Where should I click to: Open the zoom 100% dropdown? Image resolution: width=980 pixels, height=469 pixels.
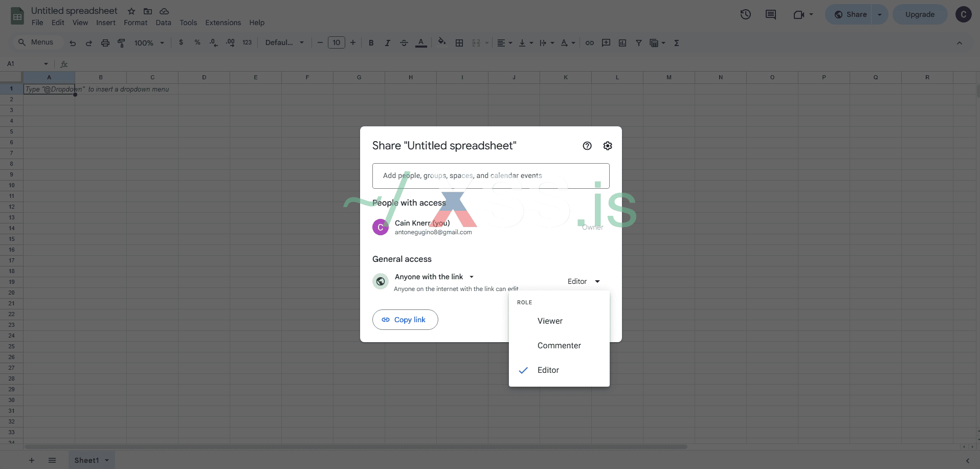[149, 43]
